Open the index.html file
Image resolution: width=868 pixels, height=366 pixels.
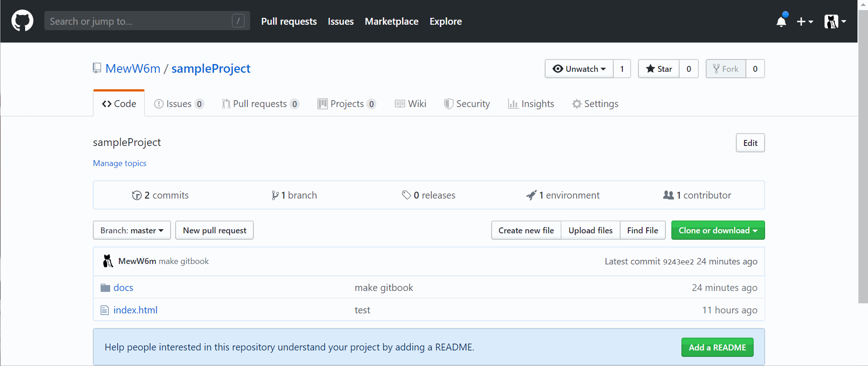tap(135, 310)
